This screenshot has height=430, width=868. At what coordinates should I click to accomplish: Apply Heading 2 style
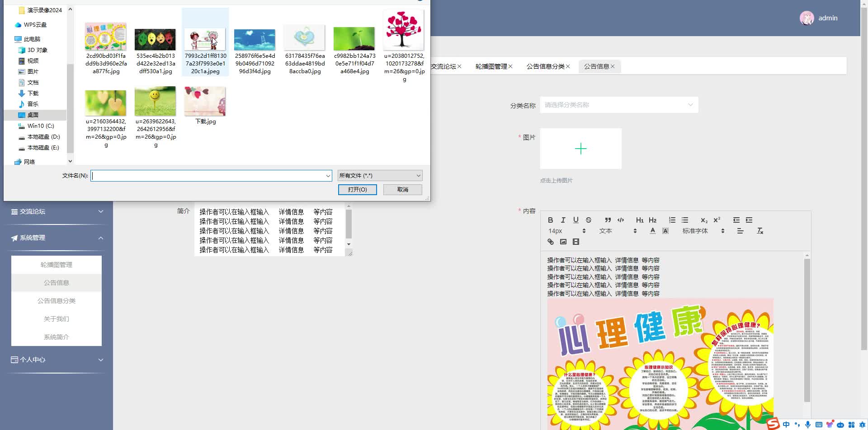(x=652, y=220)
